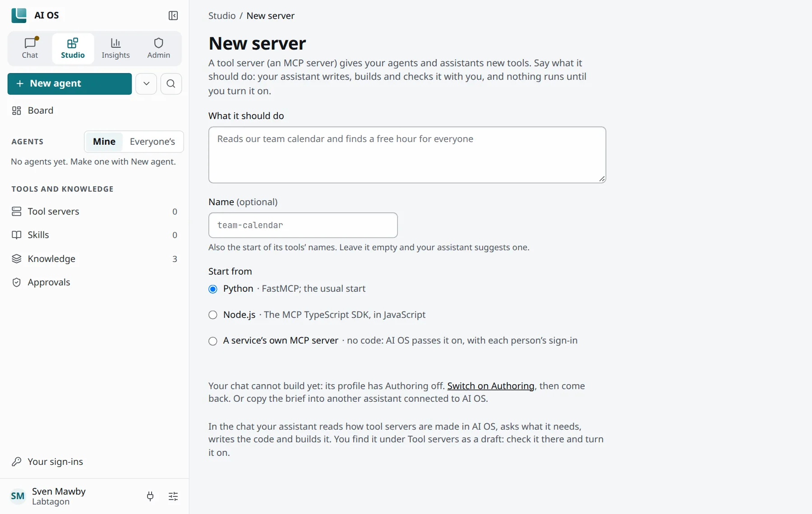Focus the What it should do textarea
This screenshot has width=812, height=514.
[407, 155]
